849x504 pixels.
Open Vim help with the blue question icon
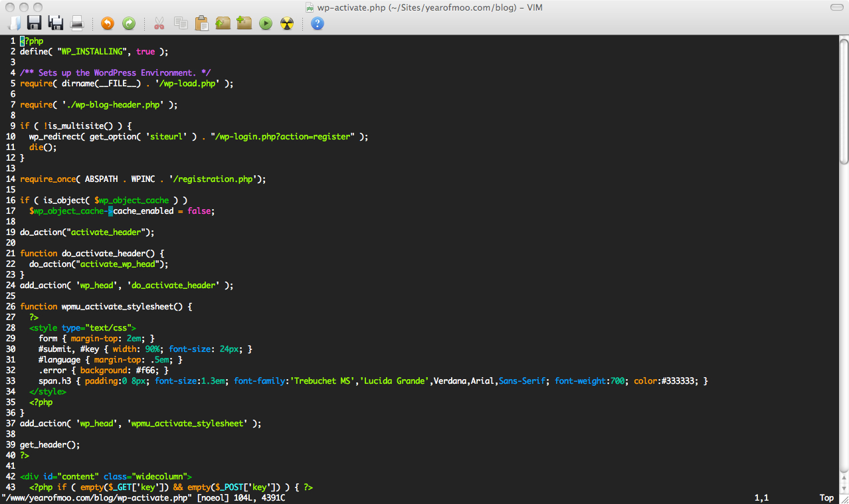click(318, 23)
